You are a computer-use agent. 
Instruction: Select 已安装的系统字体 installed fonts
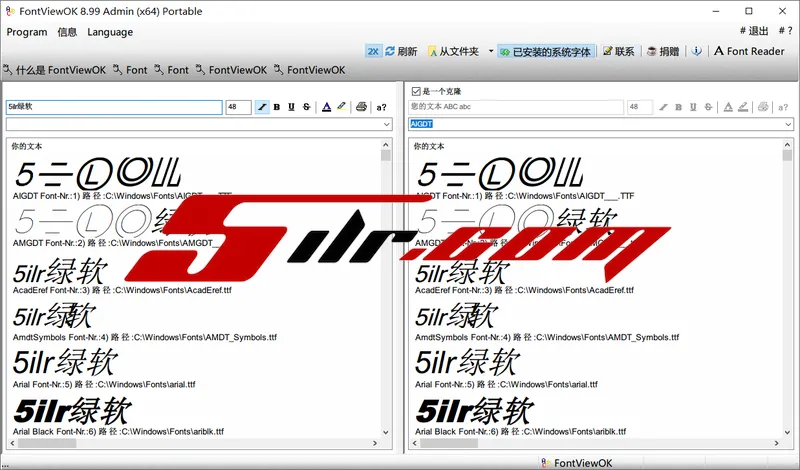coord(546,52)
